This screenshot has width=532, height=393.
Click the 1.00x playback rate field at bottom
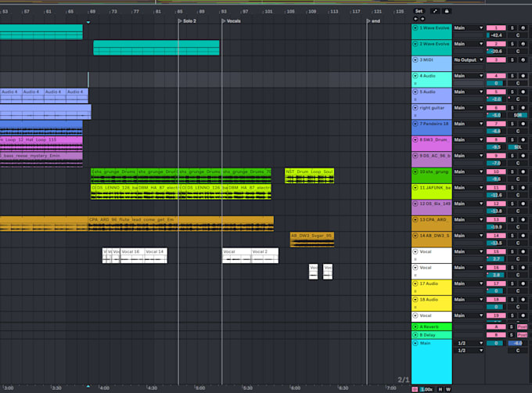427,389
